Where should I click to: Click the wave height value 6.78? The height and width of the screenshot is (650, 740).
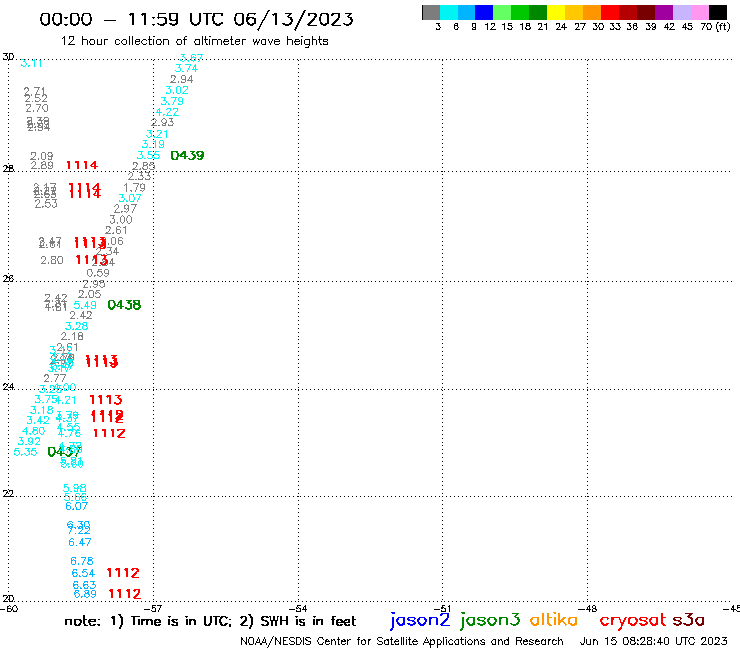pyautogui.click(x=82, y=561)
